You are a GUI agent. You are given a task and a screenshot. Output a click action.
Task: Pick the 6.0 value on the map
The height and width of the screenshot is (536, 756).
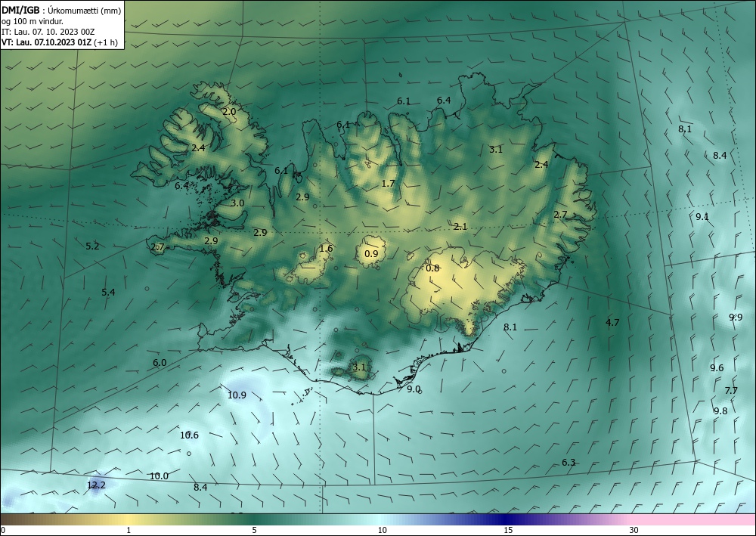159,363
